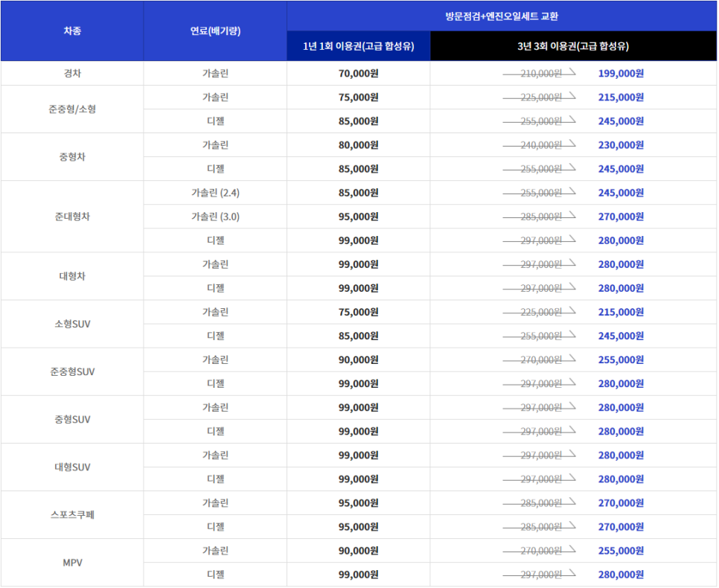This screenshot has height=588, width=719.
Task: Click the 1년 1회 이용권(고급 합성유) header
Action: [359, 46]
